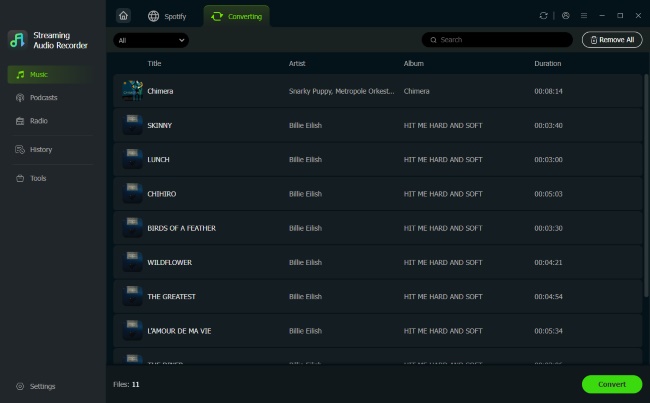Select the WILDFLOWER track title

(170, 262)
